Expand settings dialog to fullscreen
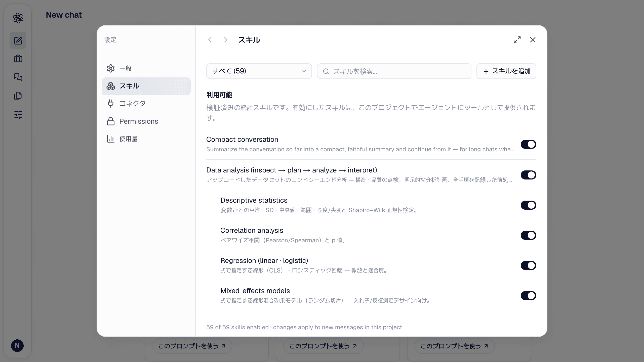644x362 pixels. click(x=517, y=40)
